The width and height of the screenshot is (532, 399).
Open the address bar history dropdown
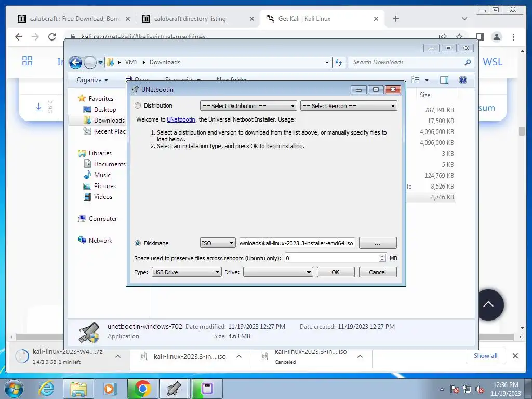click(x=327, y=63)
